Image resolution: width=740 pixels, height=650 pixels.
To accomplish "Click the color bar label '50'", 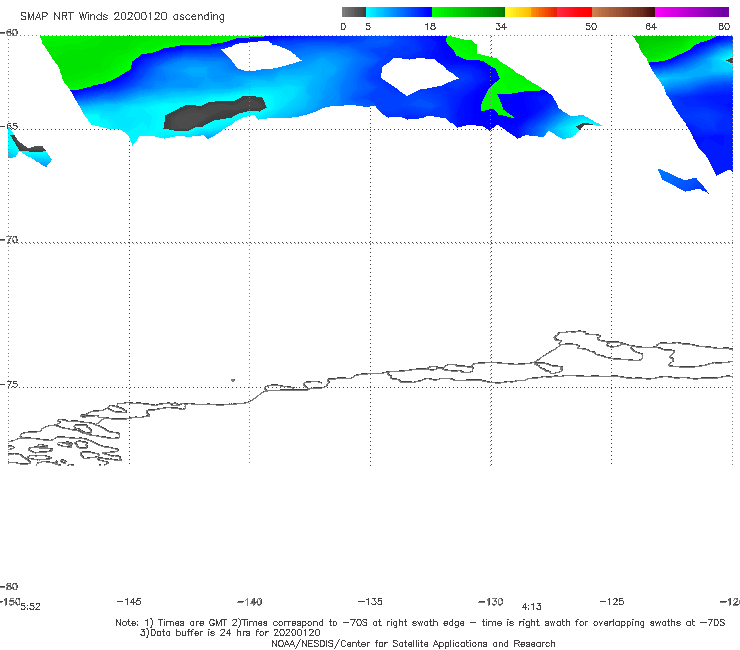I will click(591, 27).
